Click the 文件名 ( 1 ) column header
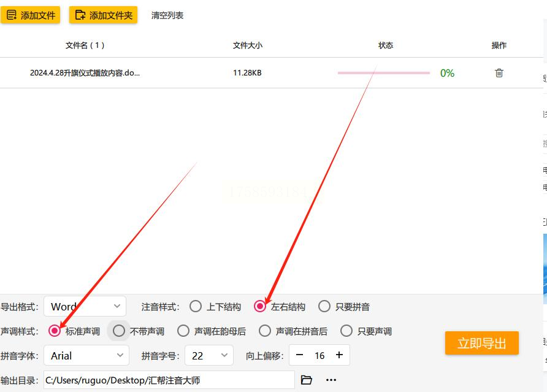 pyautogui.click(x=85, y=45)
